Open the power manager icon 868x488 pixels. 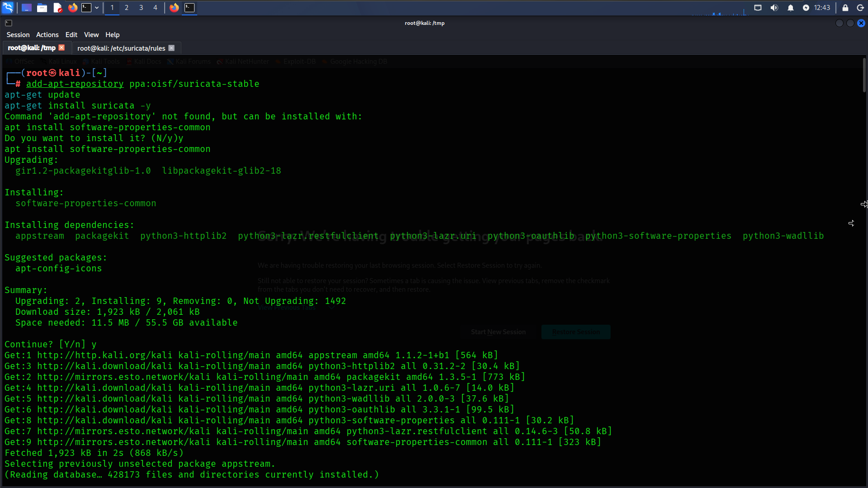tap(806, 8)
